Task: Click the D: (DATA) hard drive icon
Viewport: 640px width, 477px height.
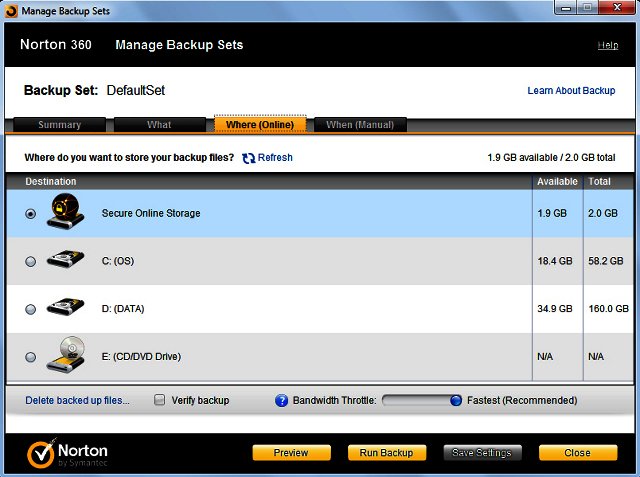Action: point(65,306)
